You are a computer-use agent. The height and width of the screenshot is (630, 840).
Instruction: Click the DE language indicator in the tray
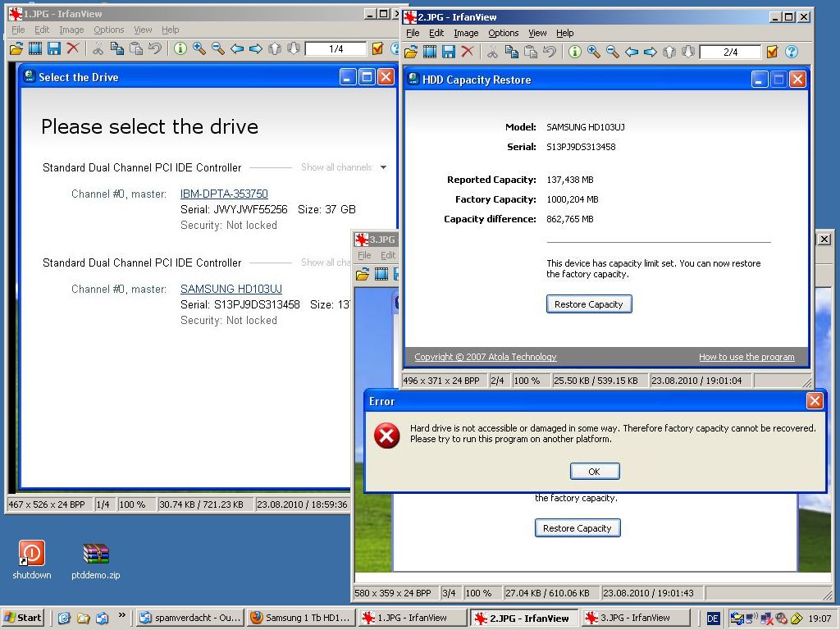pyautogui.click(x=713, y=619)
